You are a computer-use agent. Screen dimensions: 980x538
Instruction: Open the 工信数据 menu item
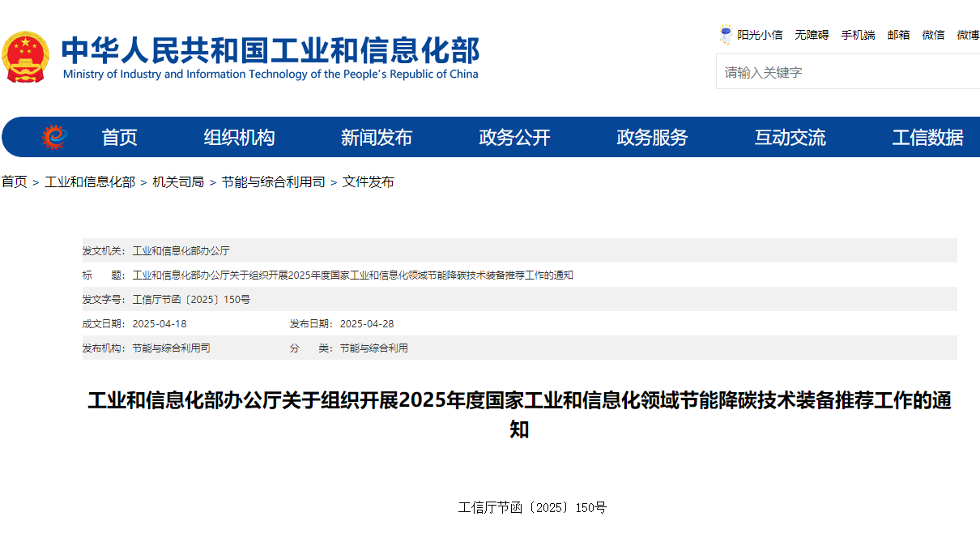tap(928, 138)
